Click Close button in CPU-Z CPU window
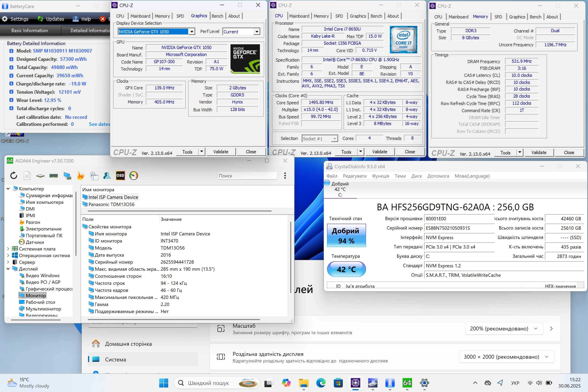588x392 pixels. click(410, 152)
